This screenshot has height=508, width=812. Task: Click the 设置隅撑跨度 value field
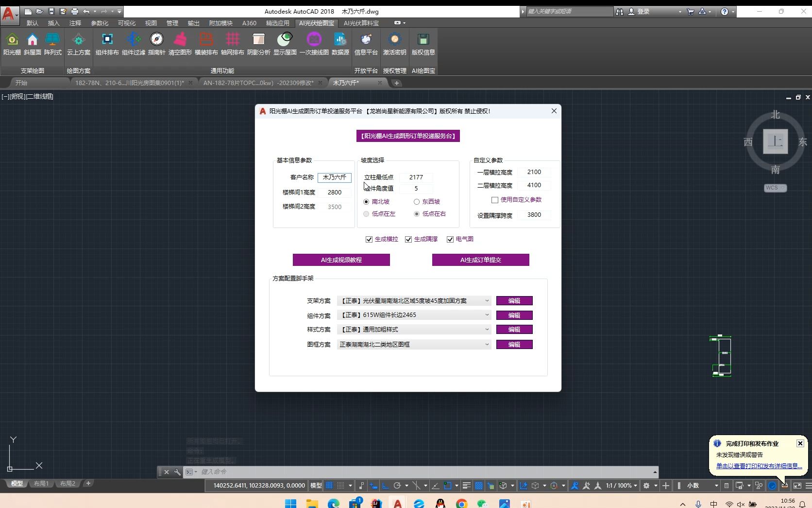point(534,215)
